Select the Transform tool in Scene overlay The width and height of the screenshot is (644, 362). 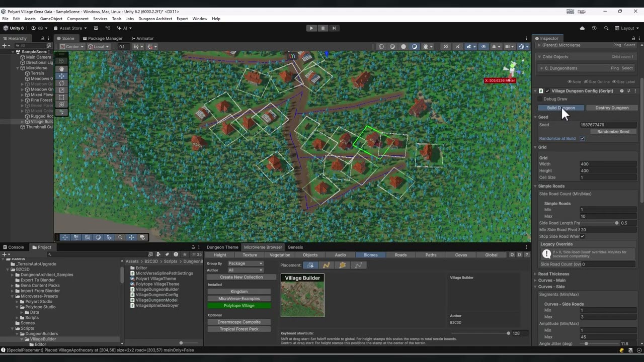[61, 105]
